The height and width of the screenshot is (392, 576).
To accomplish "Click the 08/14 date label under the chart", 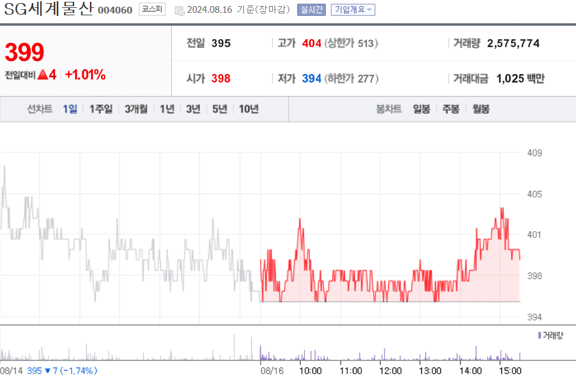I will 12,371.
